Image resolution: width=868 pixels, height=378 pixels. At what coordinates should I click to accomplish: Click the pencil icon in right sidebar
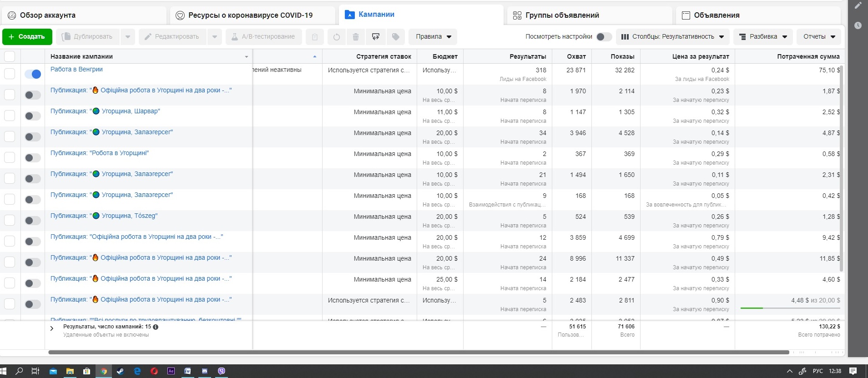pyautogui.click(x=858, y=6)
